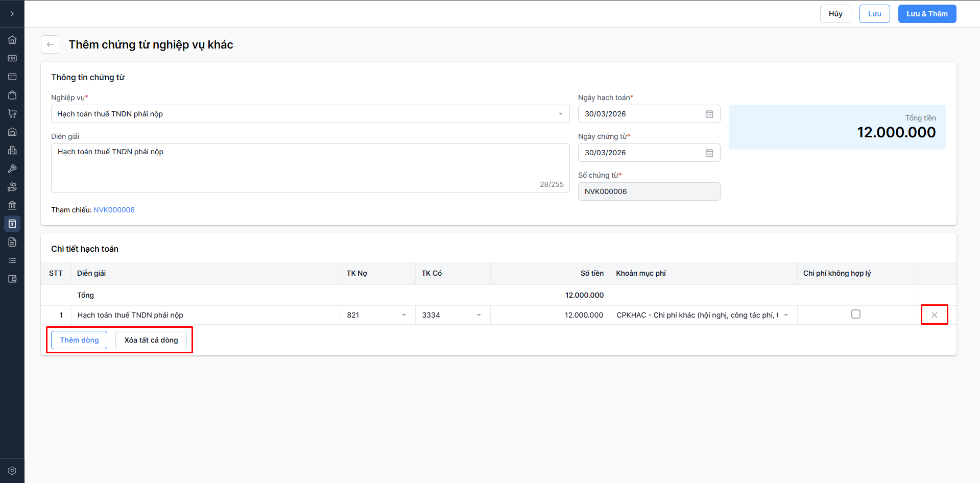980x483 pixels.
Task: Click the Thêm dòng button
Action: pos(79,340)
